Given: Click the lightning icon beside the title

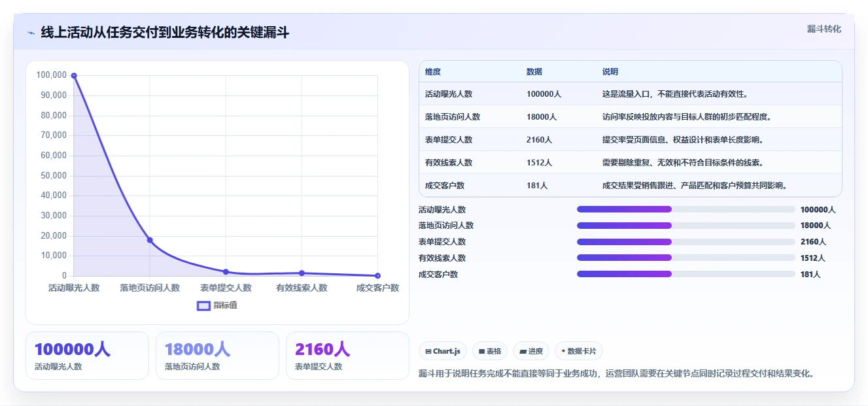Looking at the screenshot, I should tap(31, 33).
